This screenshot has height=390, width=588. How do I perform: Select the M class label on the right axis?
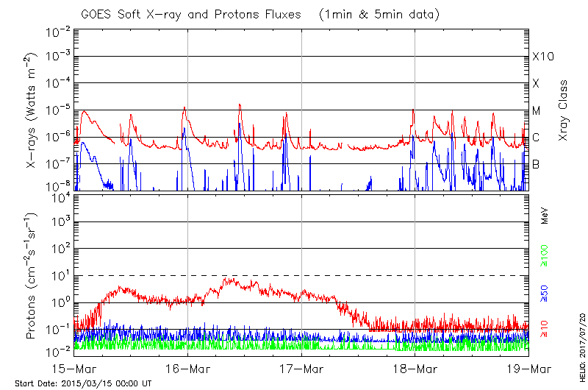tap(537, 111)
